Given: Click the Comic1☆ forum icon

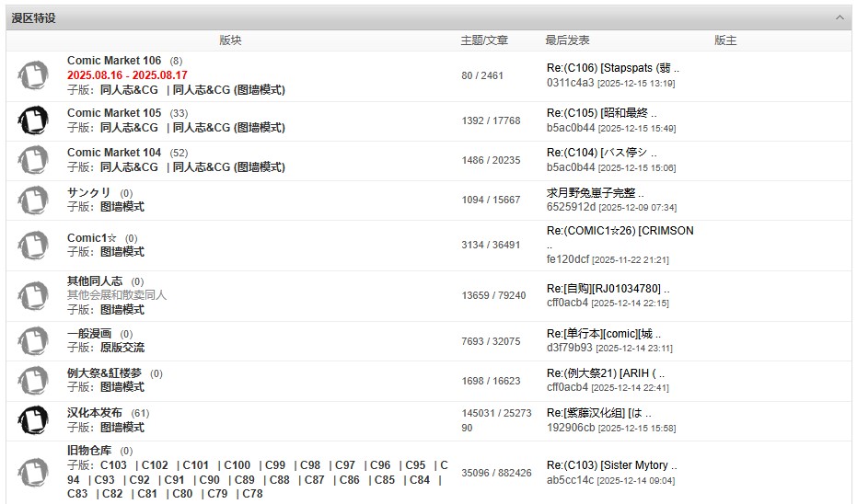Looking at the screenshot, I should 33,245.
